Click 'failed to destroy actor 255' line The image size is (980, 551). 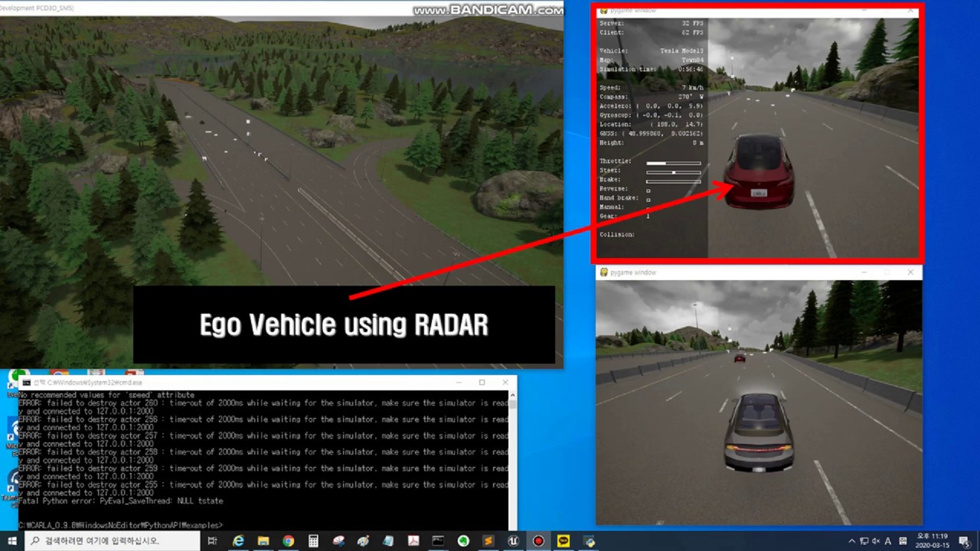[263, 484]
